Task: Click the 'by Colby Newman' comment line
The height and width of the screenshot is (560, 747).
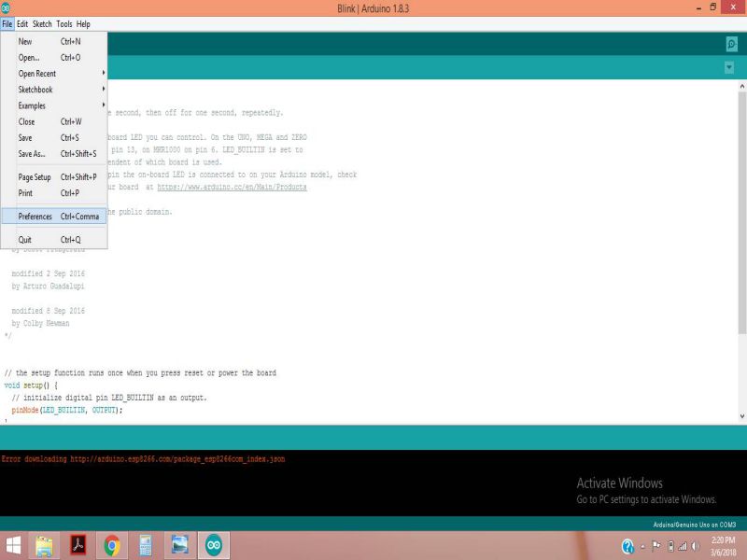Action: [40, 323]
